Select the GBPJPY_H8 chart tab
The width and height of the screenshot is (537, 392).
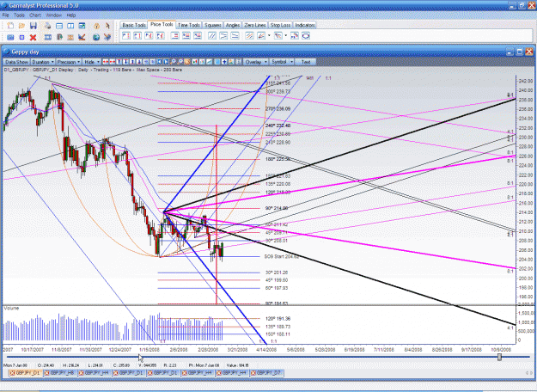click(60, 373)
